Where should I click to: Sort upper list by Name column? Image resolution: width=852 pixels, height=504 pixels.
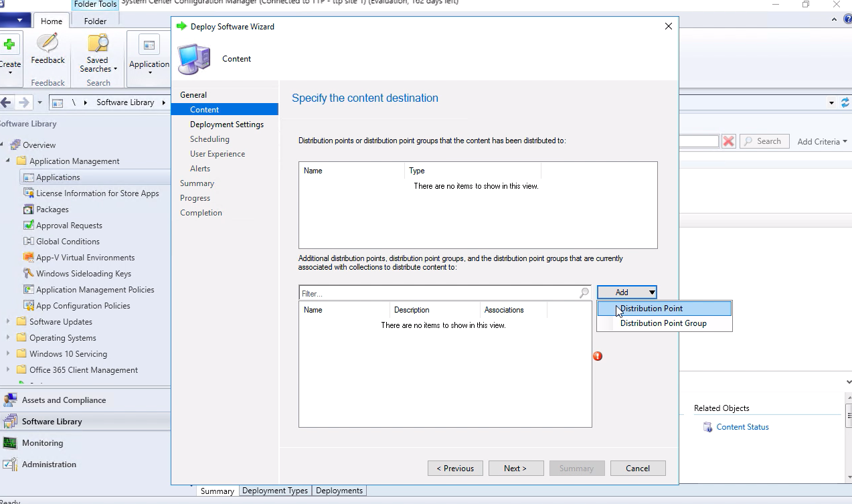351,171
